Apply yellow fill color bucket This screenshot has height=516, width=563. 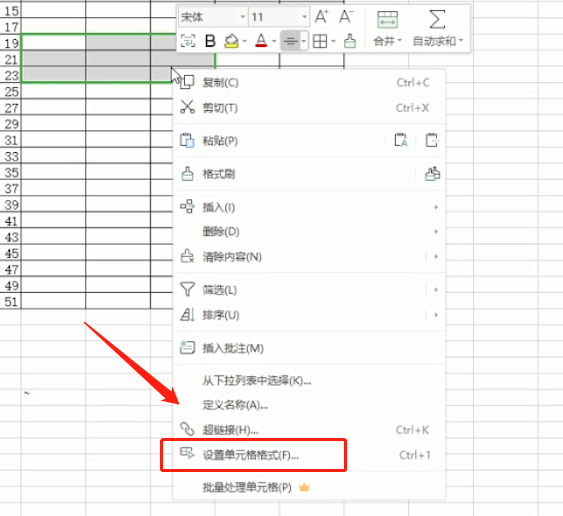point(232,41)
